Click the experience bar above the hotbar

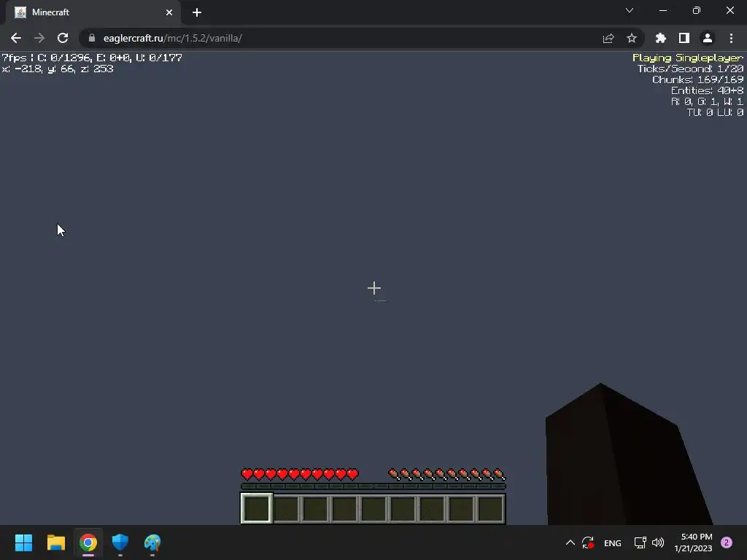pos(373,486)
